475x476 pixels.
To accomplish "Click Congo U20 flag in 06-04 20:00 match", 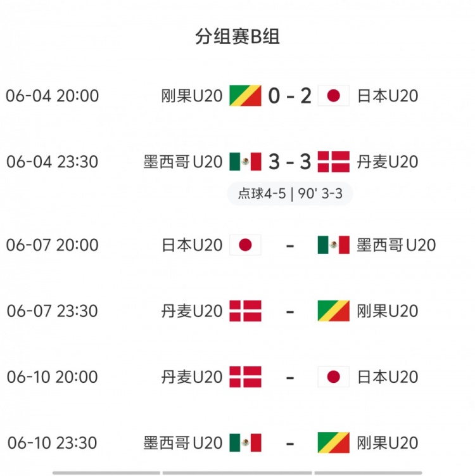I will [x=245, y=96].
